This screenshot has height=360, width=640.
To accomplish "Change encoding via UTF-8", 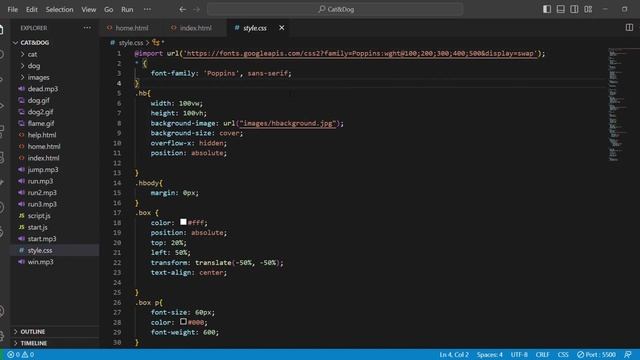I will tap(519, 355).
